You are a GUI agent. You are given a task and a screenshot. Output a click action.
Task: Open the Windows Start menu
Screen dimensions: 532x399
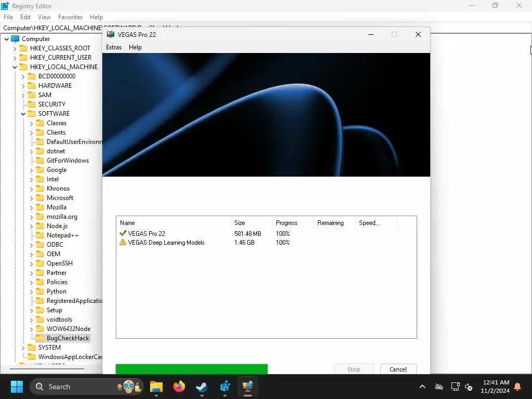pyautogui.click(x=17, y=387)
